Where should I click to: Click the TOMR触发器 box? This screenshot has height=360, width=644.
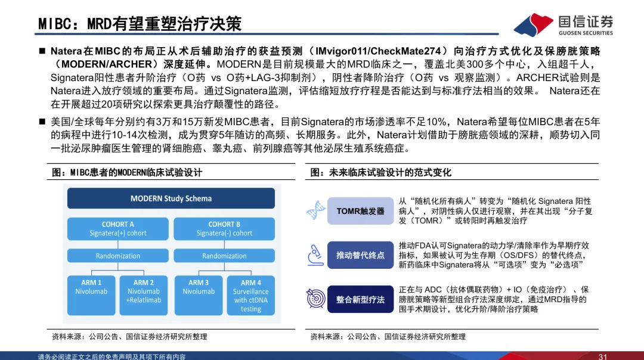360,211
